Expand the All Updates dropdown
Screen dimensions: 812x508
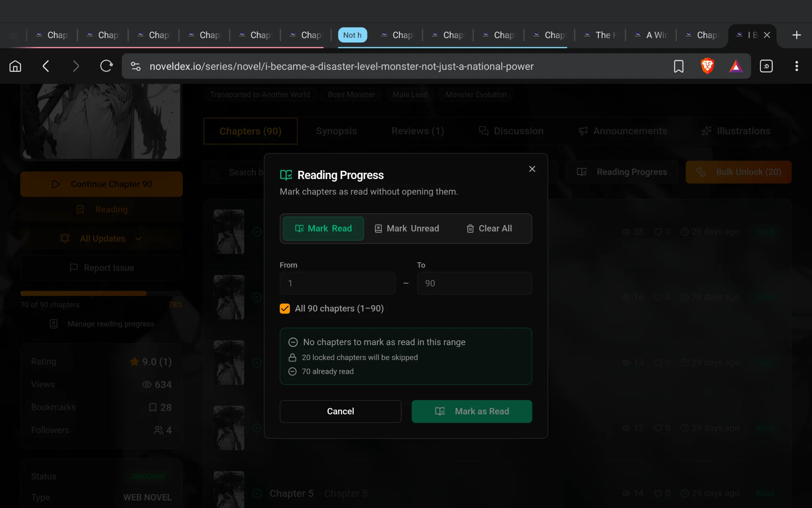101,239
